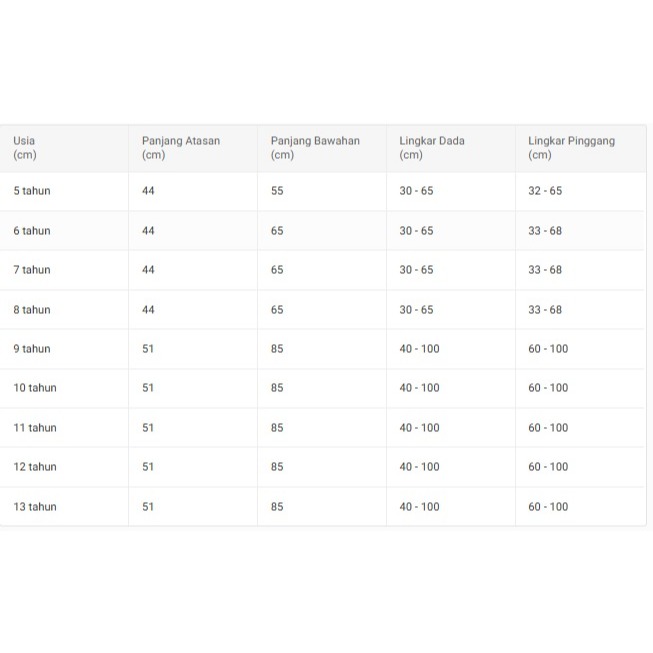Select the 13 tahun row label
This screenshot has width=653, height=653.
pos(35,507)
